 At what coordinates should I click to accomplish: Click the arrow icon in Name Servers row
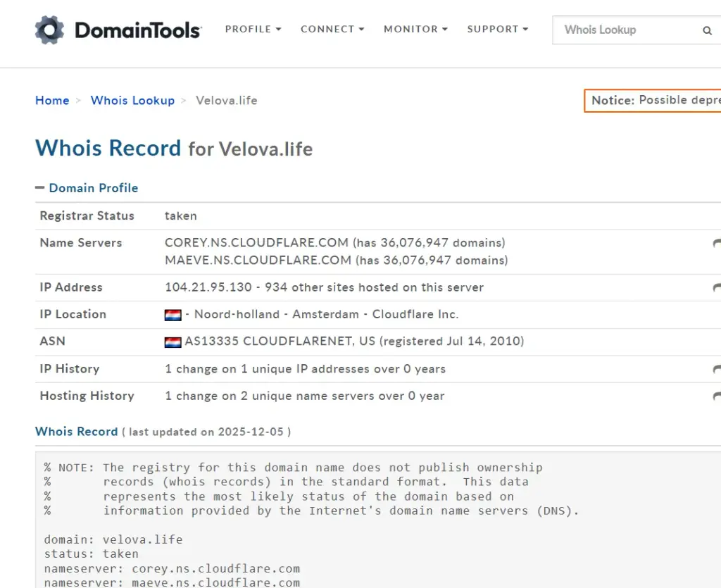coord(717,243)
